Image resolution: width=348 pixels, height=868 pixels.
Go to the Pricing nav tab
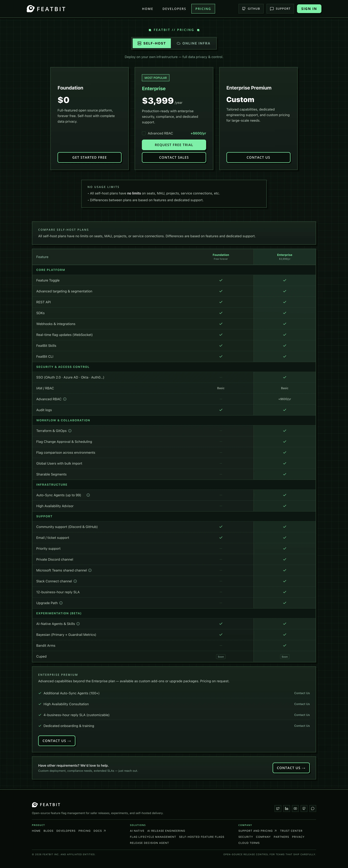[203, 9]
